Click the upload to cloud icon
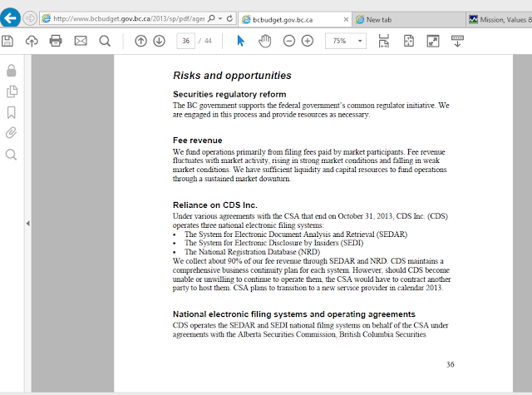 pyautogui.click(x=32, y=41)
